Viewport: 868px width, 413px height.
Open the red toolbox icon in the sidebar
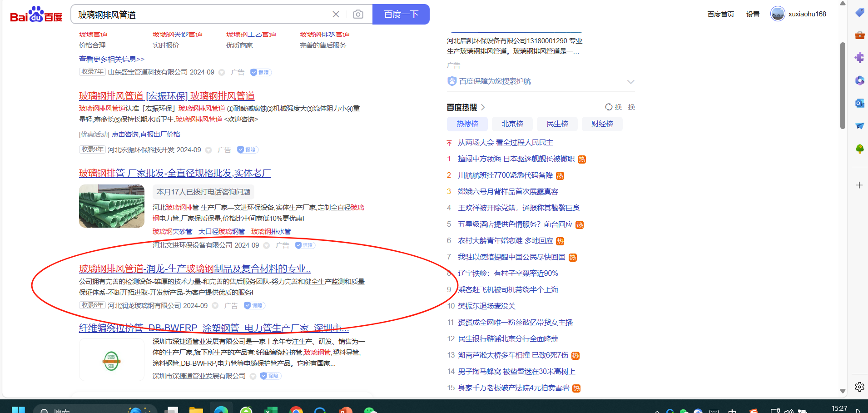point(859,35)
